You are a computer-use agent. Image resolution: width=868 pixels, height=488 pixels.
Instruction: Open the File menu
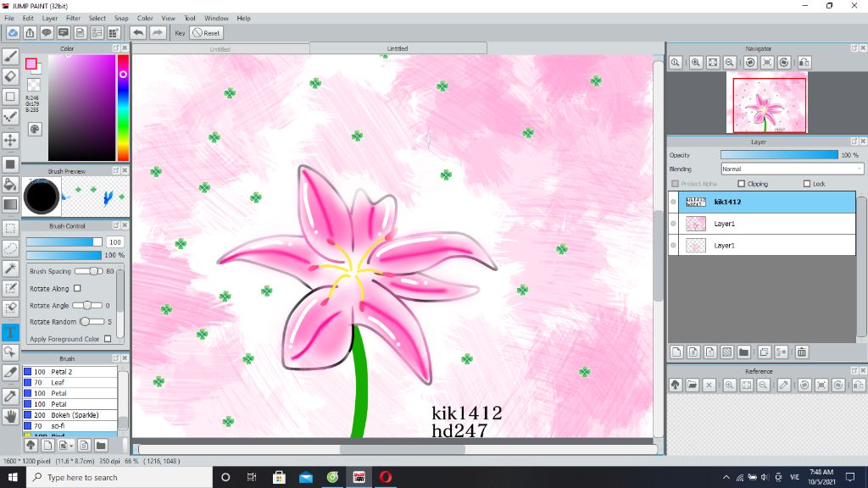click(9, 19)
